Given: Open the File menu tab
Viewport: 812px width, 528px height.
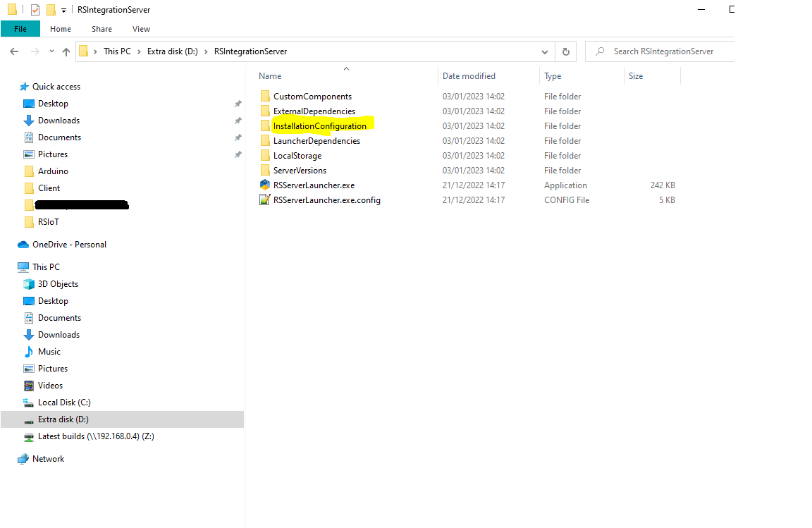Looking at the screenshot, I should pyautogui.click(x=20, y=29).
